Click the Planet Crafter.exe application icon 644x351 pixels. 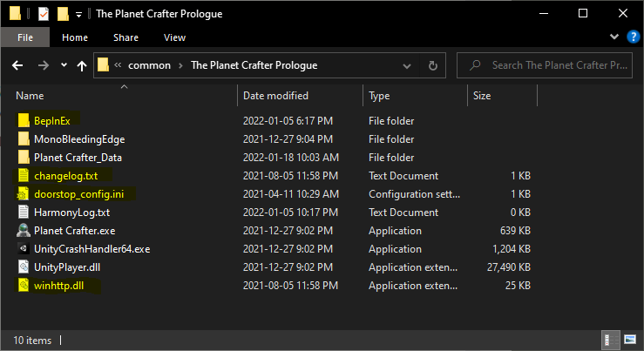click(24, 231)
